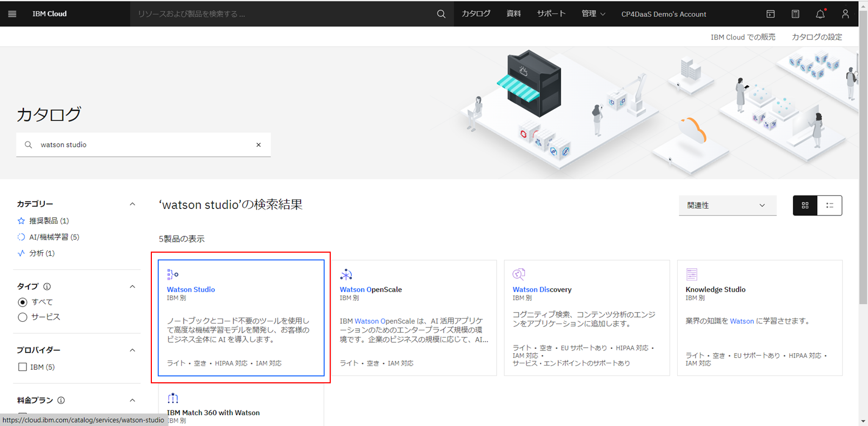Clear the watson studio search text
This screenshot has width=868, height=426.
(258, 145)
